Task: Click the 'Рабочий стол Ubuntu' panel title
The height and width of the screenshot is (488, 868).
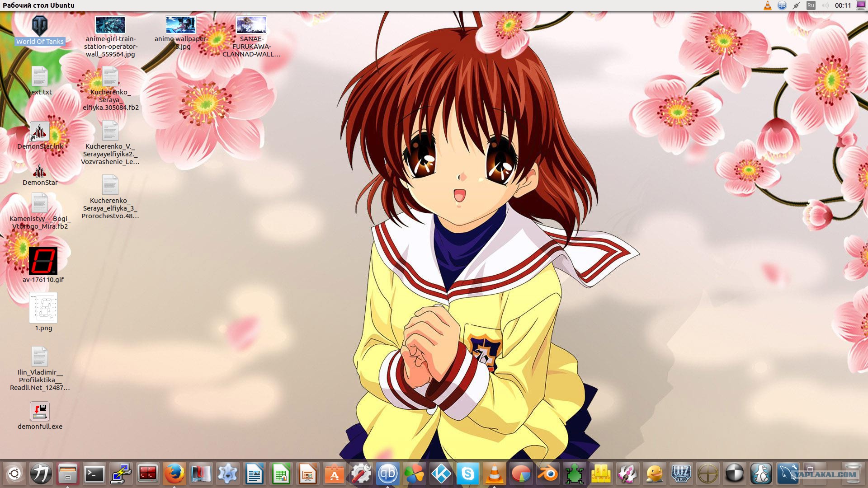Action: tap(39, 5)
